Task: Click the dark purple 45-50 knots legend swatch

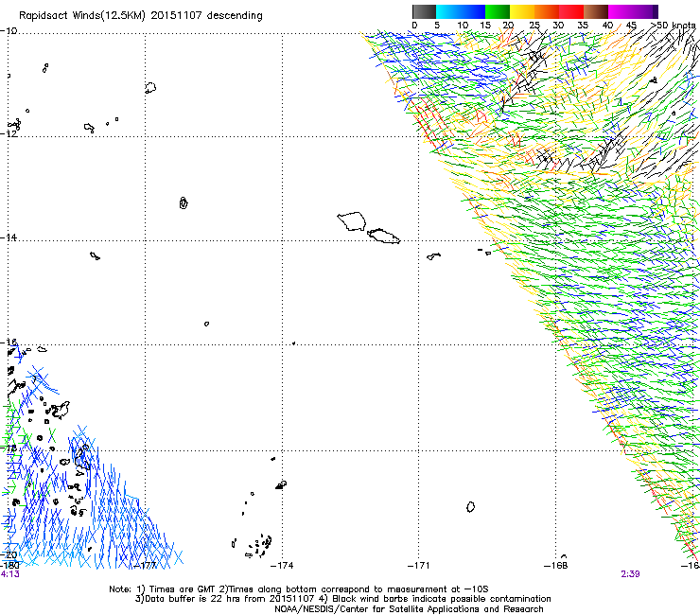Action: click(645, 11)
